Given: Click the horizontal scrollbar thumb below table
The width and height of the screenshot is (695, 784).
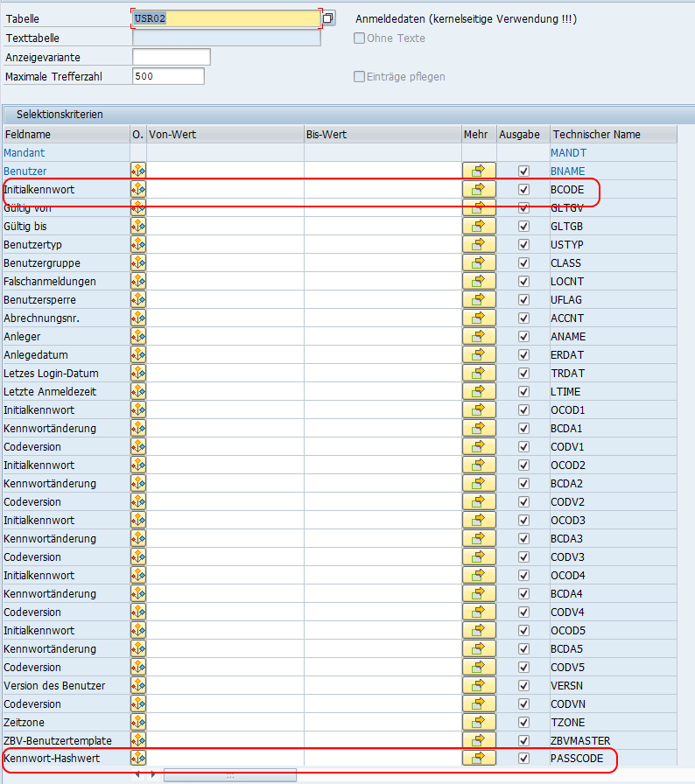Looking at the screenshot, I should 230,775.
